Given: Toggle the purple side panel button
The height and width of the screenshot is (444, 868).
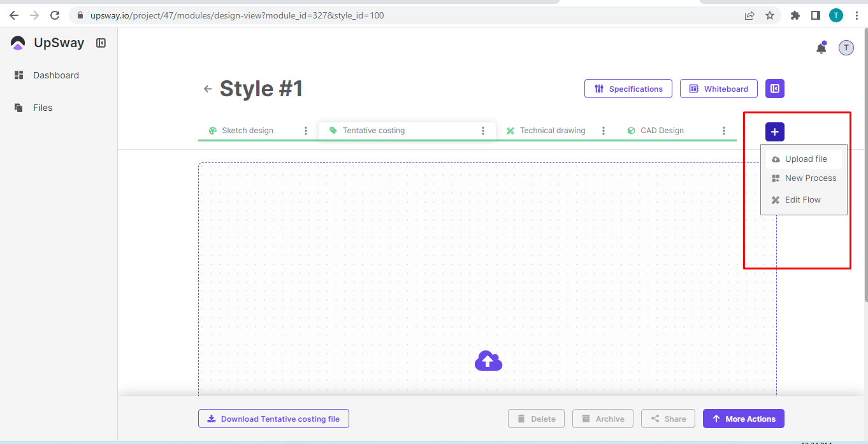Looking at the screenshot, I should [774, 89].
